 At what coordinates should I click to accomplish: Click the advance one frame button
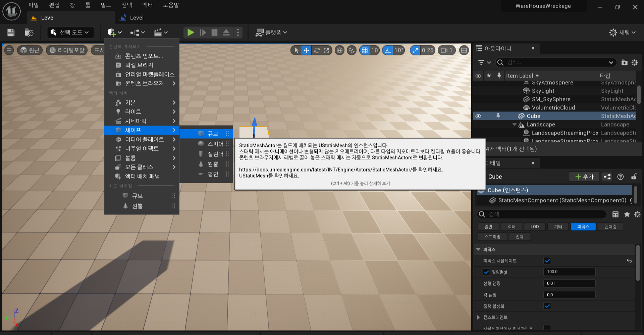click(203, 32)
